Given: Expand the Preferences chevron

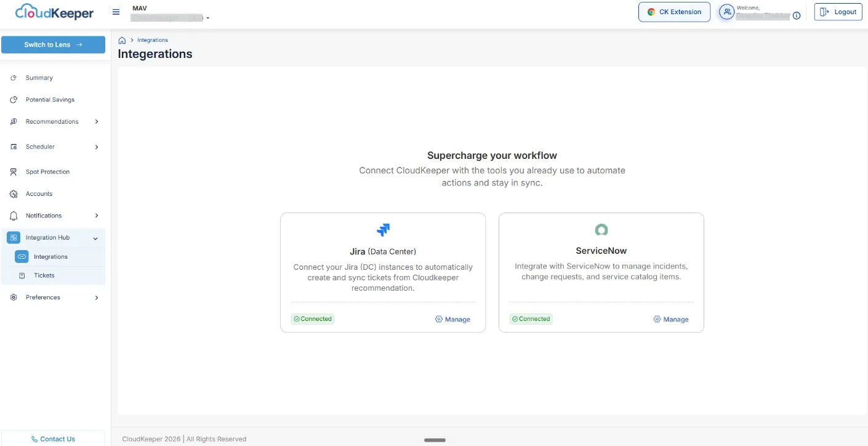Looking at the screenshot, I should pyautogui.click(x=97, y=298).
